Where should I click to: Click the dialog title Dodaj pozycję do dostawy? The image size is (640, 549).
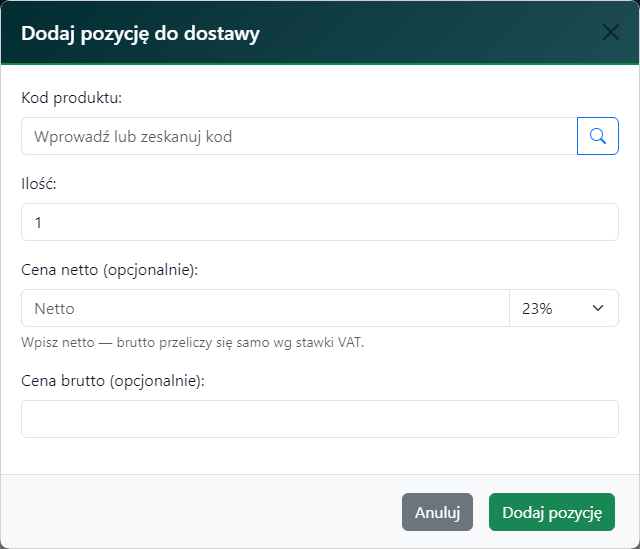point(140,33)
